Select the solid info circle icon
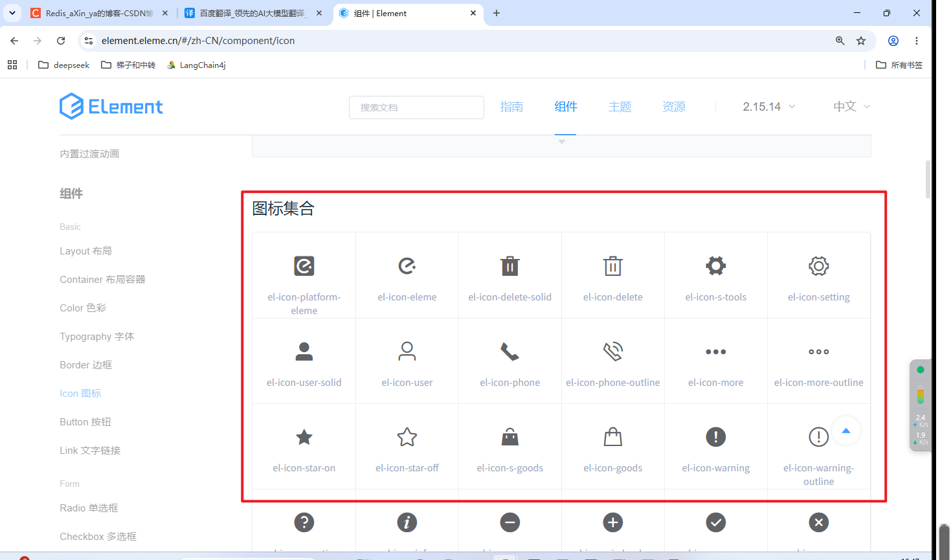Image resolution: width=951 pixels, height=560 pixels. [x=407, y=522]
